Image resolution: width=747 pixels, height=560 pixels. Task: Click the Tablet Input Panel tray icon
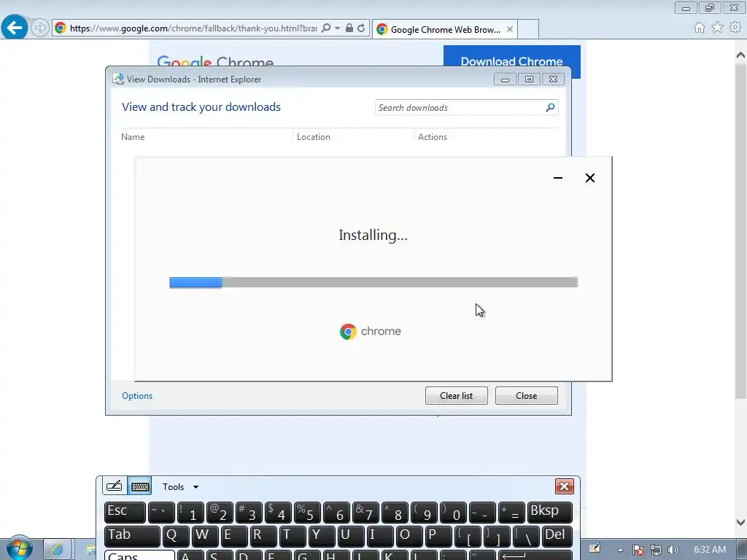(595, 549)
